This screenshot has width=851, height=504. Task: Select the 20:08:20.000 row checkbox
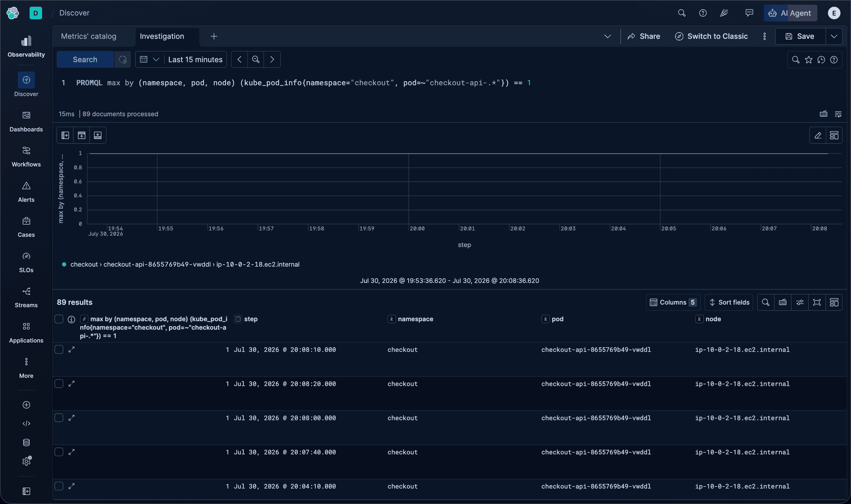coord(59,383)
